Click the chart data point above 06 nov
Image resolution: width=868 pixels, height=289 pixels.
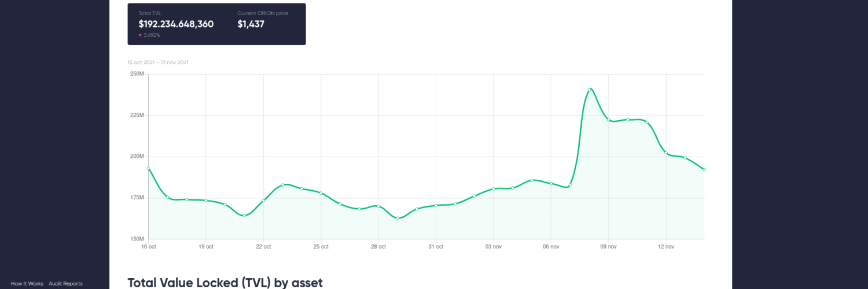[x=551, y=183]
